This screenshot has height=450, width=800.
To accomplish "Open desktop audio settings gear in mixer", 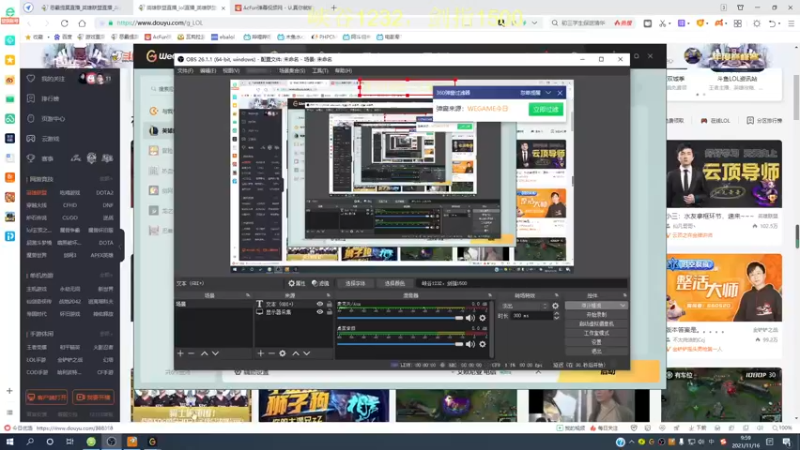I will [482, 344].
